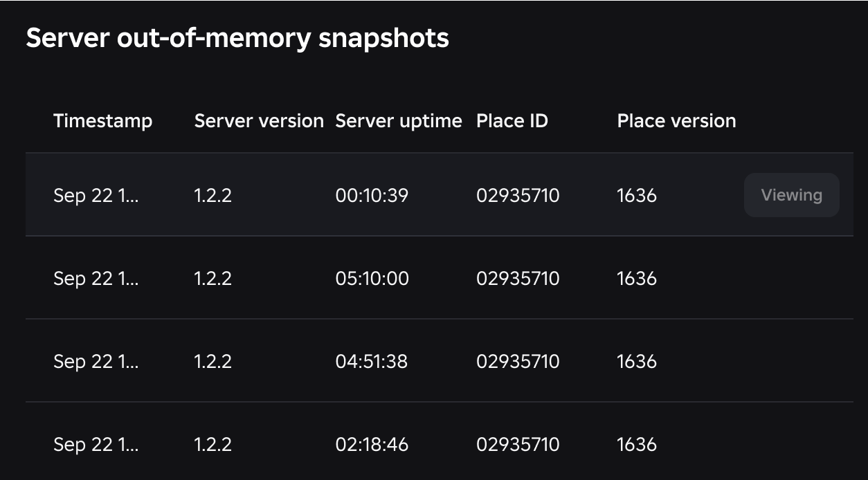
Task: Click the Place version column header
Action: click(676, 121)
